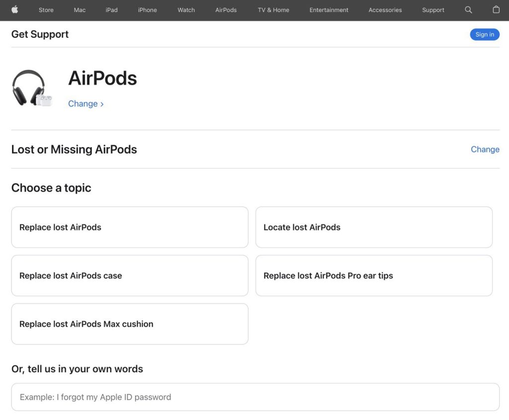Open the shopping bag icon
509x420 pixels.
(x=496, y=10)
